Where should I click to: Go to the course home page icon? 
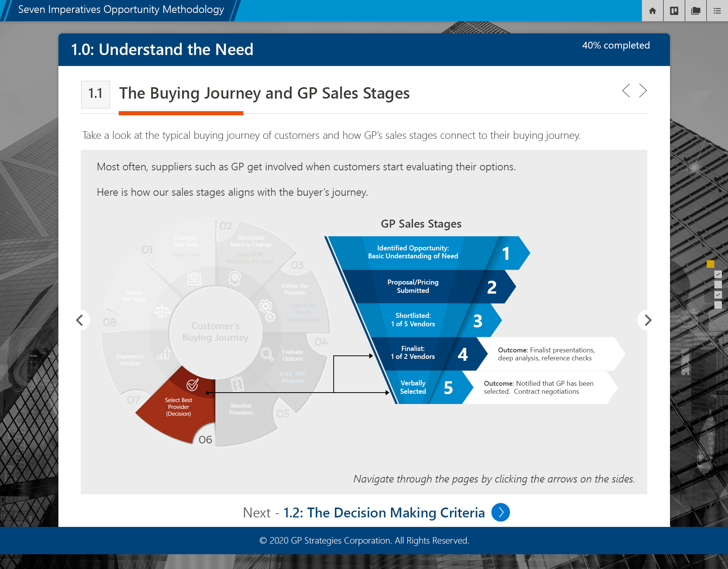pyautogui.click(x=652, y=11)
